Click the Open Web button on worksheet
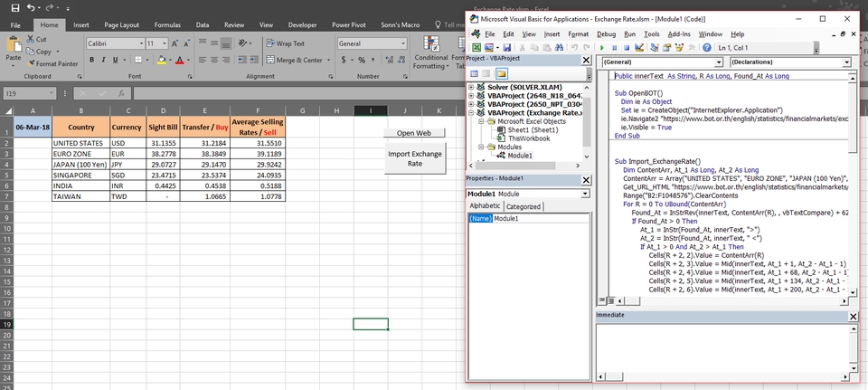The height and width of the screenshot is (390, 868). coord(414,133)
